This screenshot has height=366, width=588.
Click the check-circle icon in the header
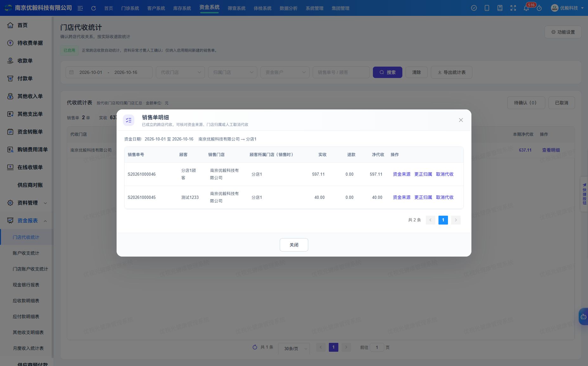(x=474, y=8)
